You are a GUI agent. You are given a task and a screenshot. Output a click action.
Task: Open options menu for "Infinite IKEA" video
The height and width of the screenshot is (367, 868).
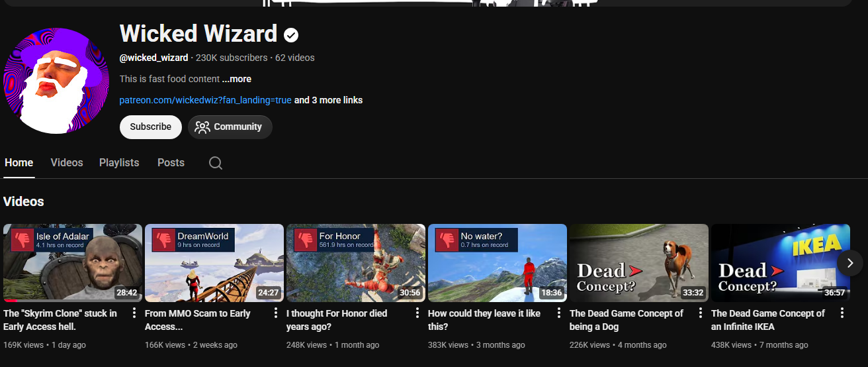pyautogui.click(x=842, y=313)
